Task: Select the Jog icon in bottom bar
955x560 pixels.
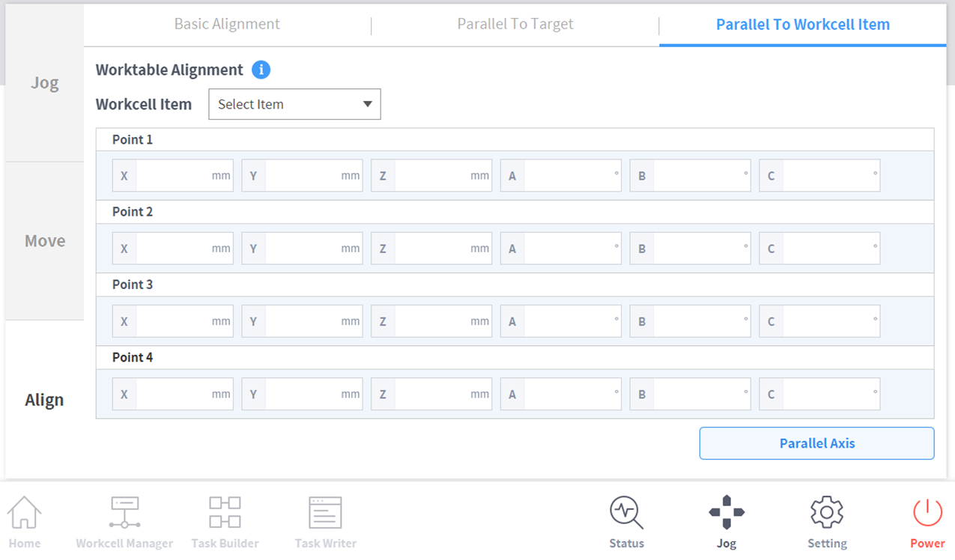Action: (x=727, y=514)
